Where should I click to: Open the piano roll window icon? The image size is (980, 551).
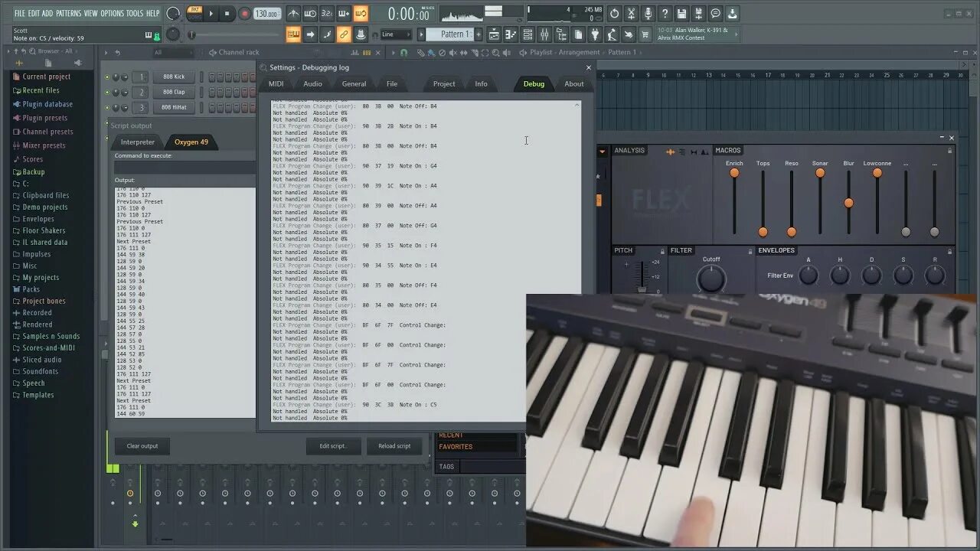pos(511,34)
